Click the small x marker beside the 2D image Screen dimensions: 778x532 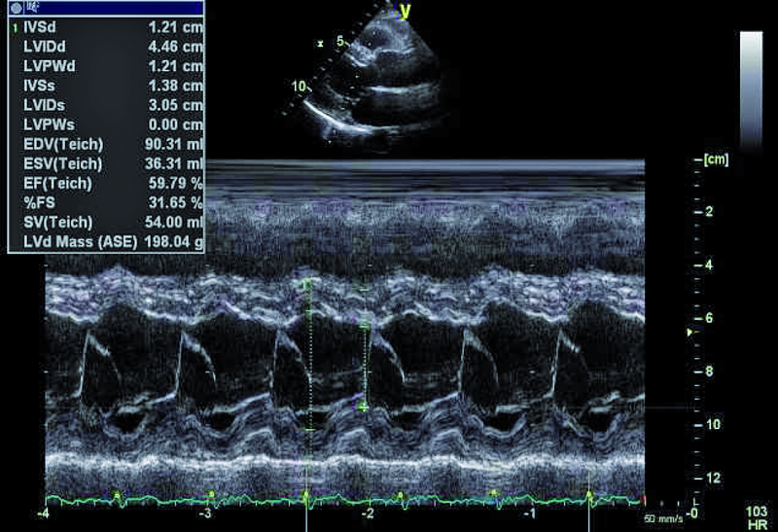[319, 44]
